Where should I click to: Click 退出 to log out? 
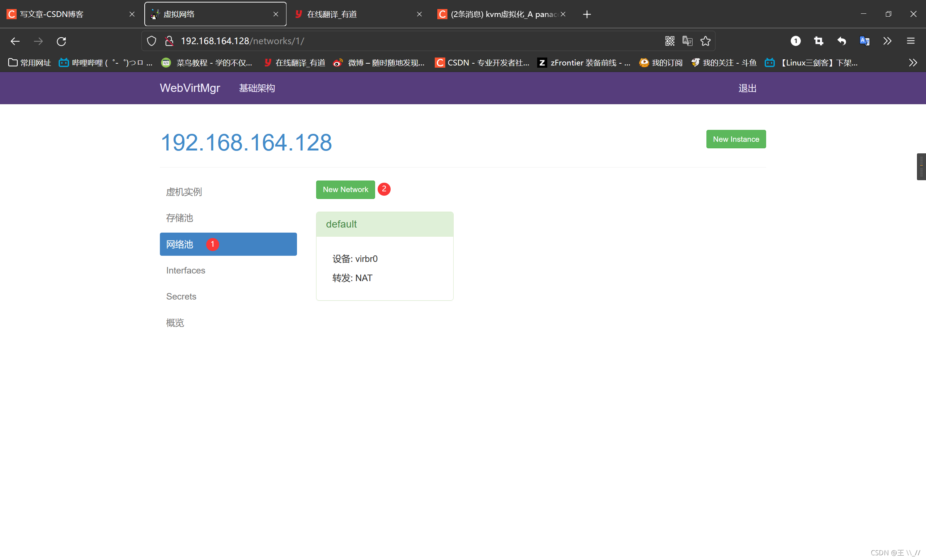click(x=747, y=88)
